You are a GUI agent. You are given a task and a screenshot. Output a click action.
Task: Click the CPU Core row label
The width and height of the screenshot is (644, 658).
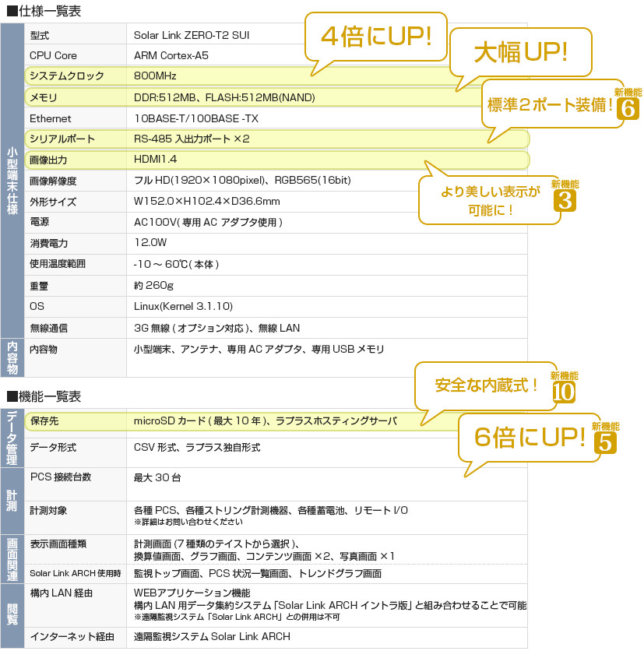coord(53,55)
